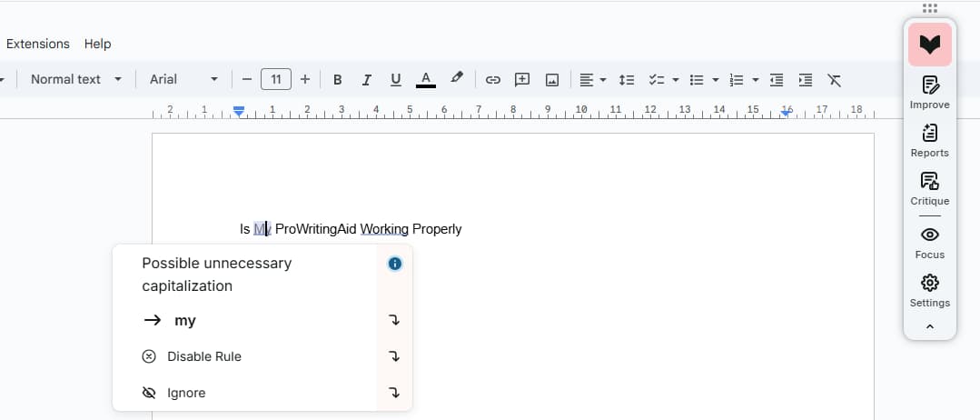980x420 pixels.
Task: Click the insert image icon
Action: [x=552, y=79]
